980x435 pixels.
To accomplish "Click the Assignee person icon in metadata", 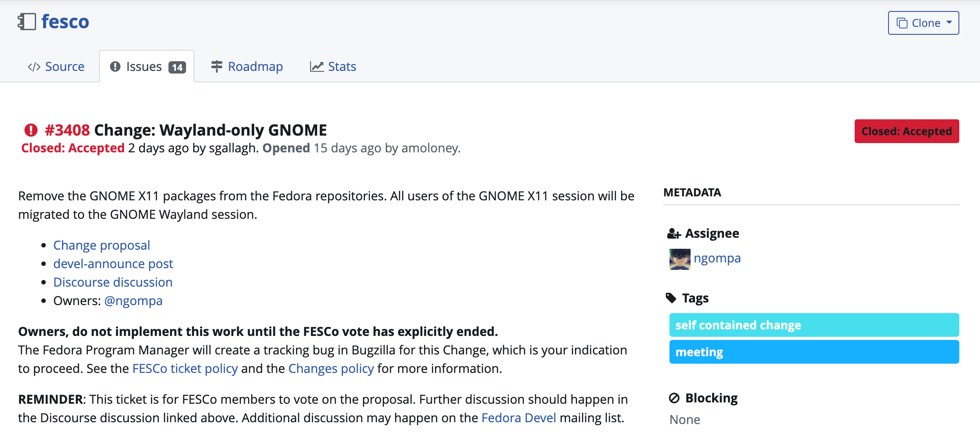I will point(673,233).
